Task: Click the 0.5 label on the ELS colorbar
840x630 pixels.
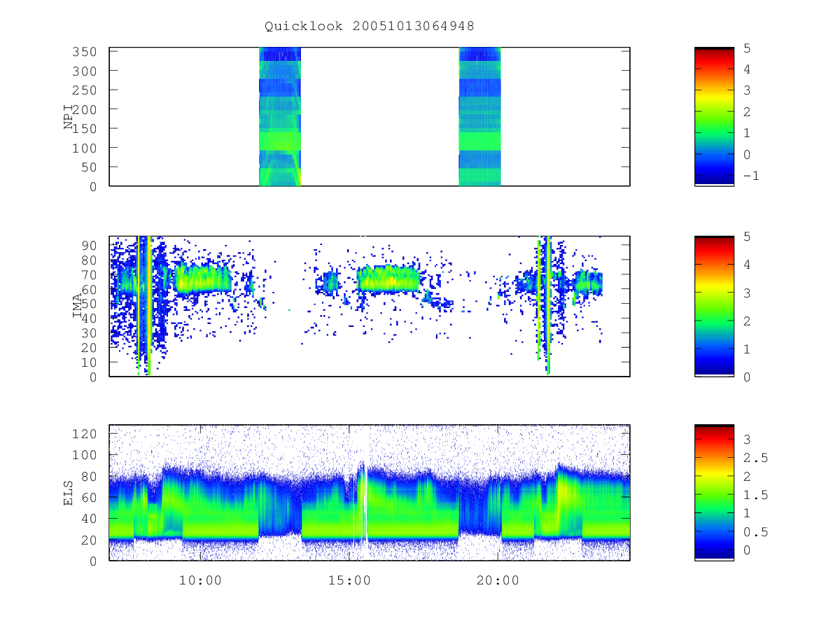Action: (x=755, y=532)
